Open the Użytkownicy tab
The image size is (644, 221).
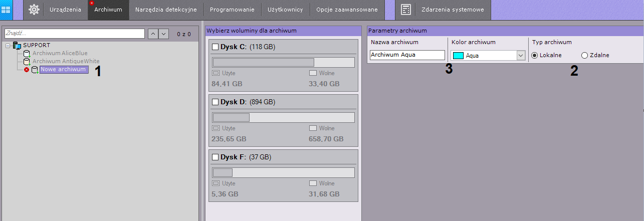(285, 10)
